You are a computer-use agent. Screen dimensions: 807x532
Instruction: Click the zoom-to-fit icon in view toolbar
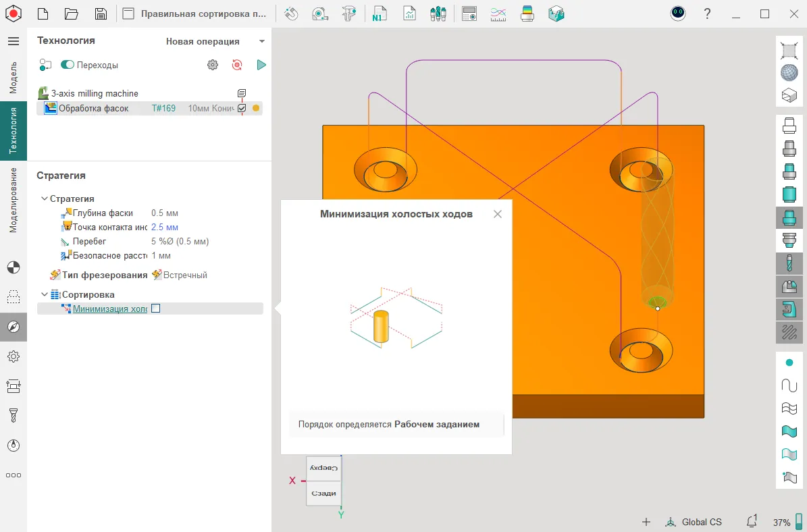tap(789, 50)
